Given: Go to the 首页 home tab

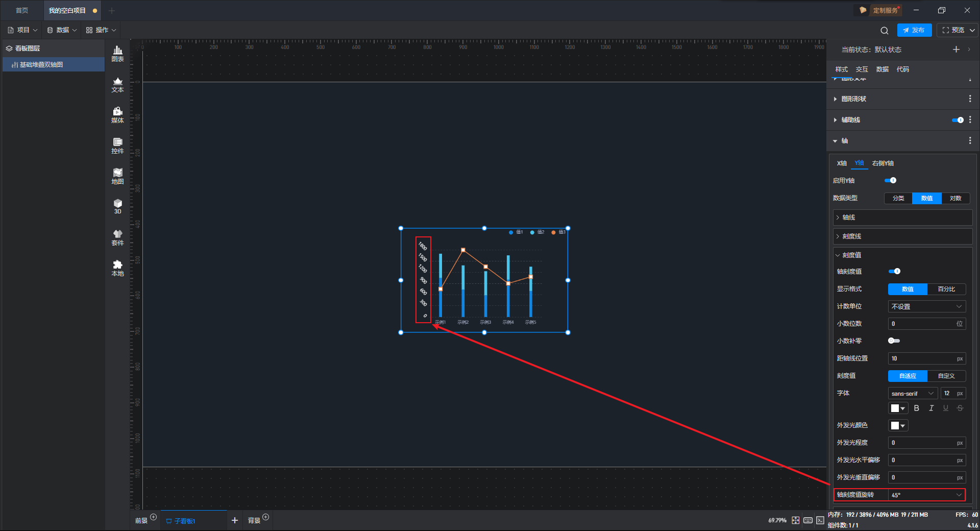Looking at the screenshot, I should (x=22, y=10).
